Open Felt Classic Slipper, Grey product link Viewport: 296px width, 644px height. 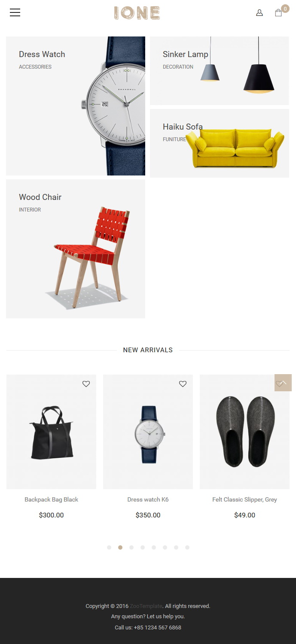pos(244,499)
